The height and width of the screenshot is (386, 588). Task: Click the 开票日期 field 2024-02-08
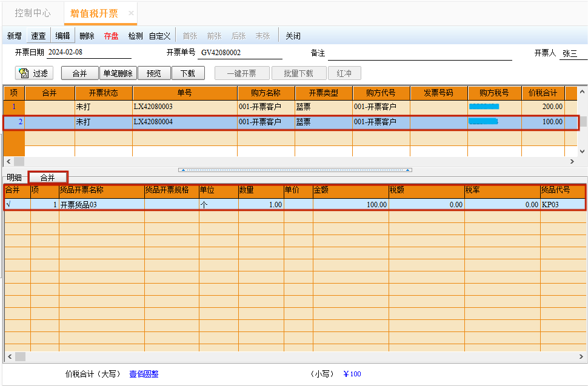pos(89,53)
